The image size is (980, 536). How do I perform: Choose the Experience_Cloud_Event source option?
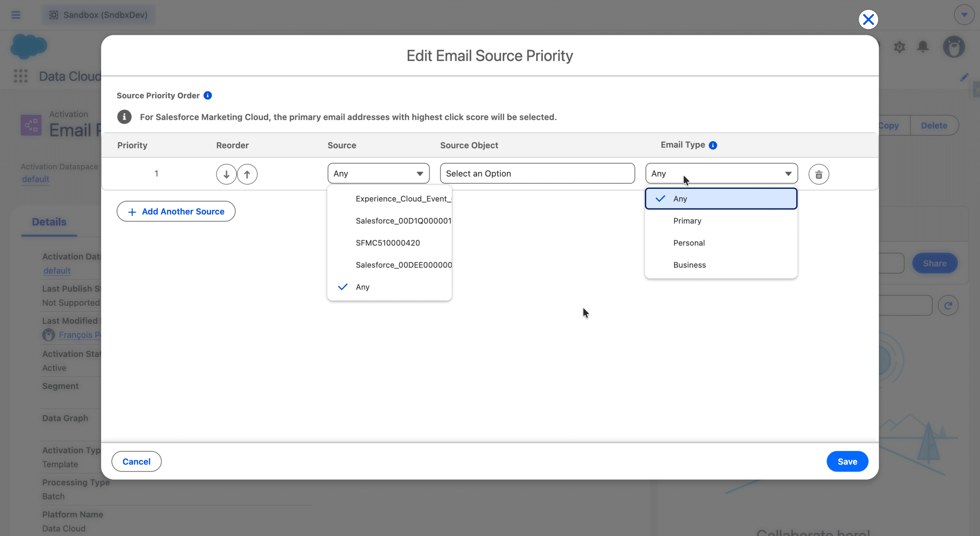pos(403,198)
